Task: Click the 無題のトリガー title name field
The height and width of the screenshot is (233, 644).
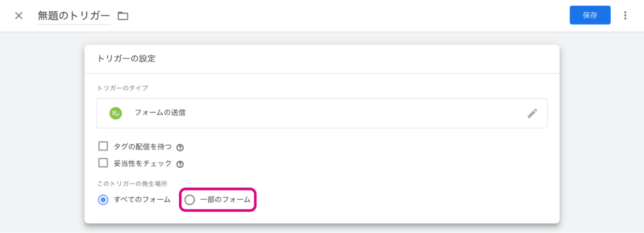Action: [x=74, y=16]
